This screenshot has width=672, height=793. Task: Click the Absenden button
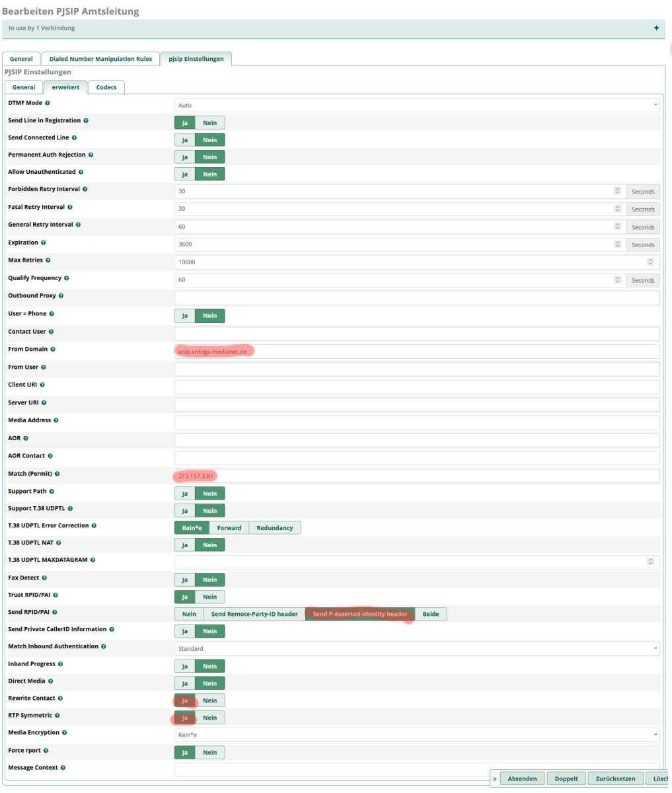pyautogui.click(x=522, y=778)
